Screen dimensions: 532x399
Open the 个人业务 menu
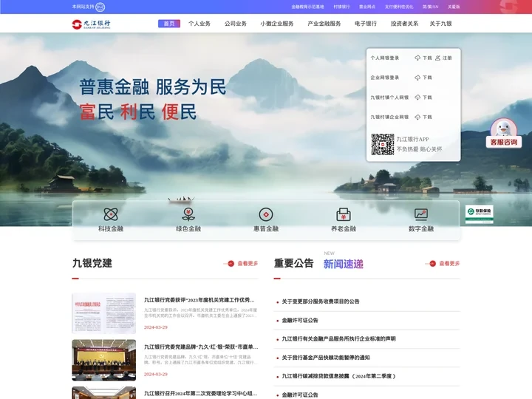[199, 24]
